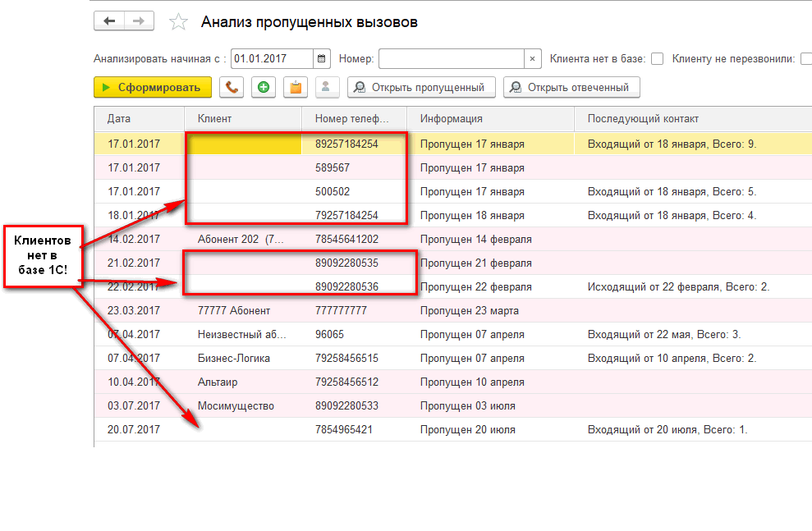Click the back navigation arrow

(109, 21)
